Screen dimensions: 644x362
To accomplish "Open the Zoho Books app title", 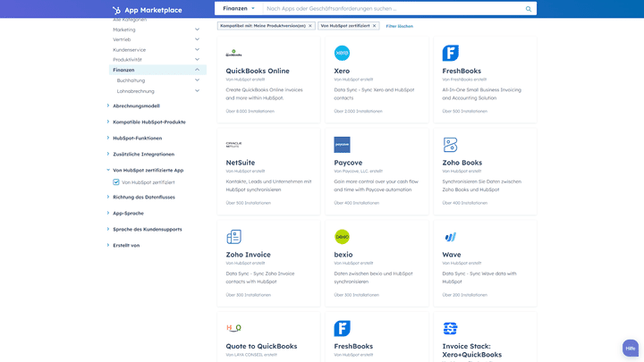I will [x=462, y=163].
